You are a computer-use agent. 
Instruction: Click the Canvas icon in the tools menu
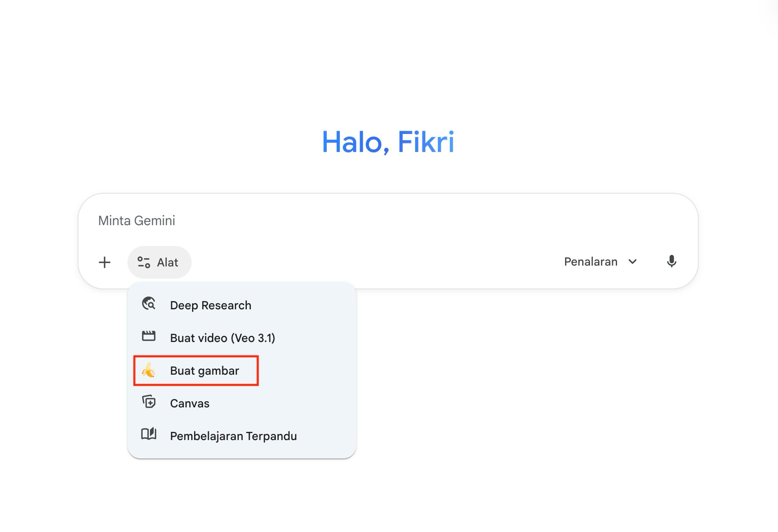(x=149, y=402)
